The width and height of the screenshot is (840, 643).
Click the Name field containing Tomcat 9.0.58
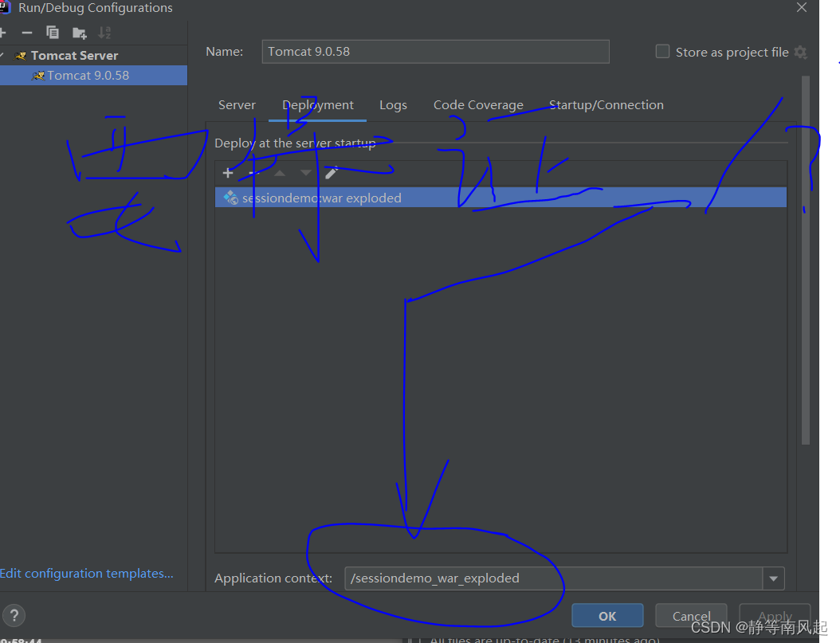click(x=435, y=52)
